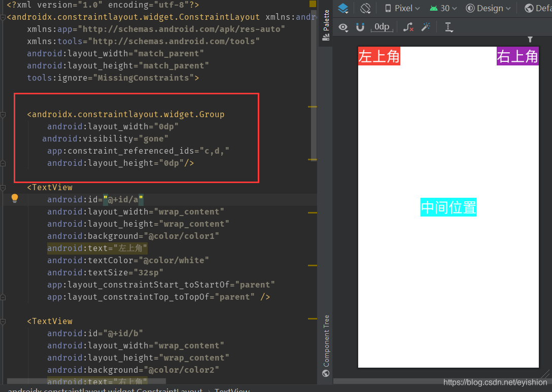The width and height of the screenshot is (552, 392).
Task: Open the Select Design Surface layers icon
Action: (x=343, y=8)
